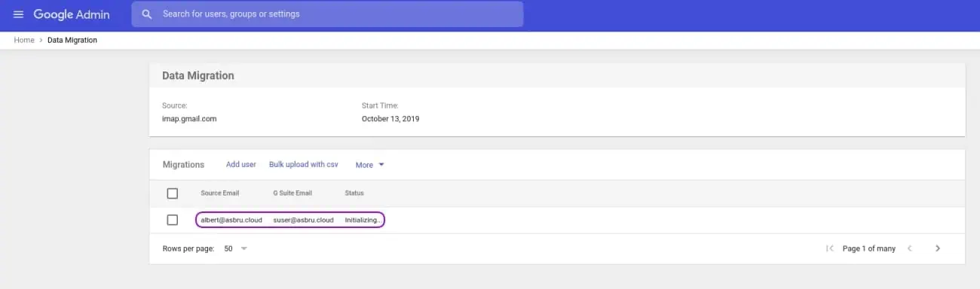Toggle the select-all header checkbox
The height and width of the screenshot is (289, 980).
coord(172,193)
